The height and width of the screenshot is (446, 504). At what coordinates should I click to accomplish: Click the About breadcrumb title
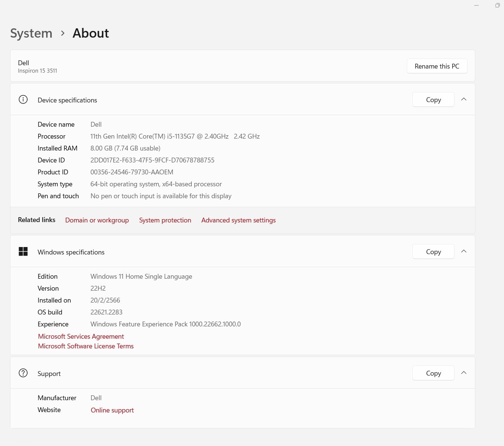[91, 33]
